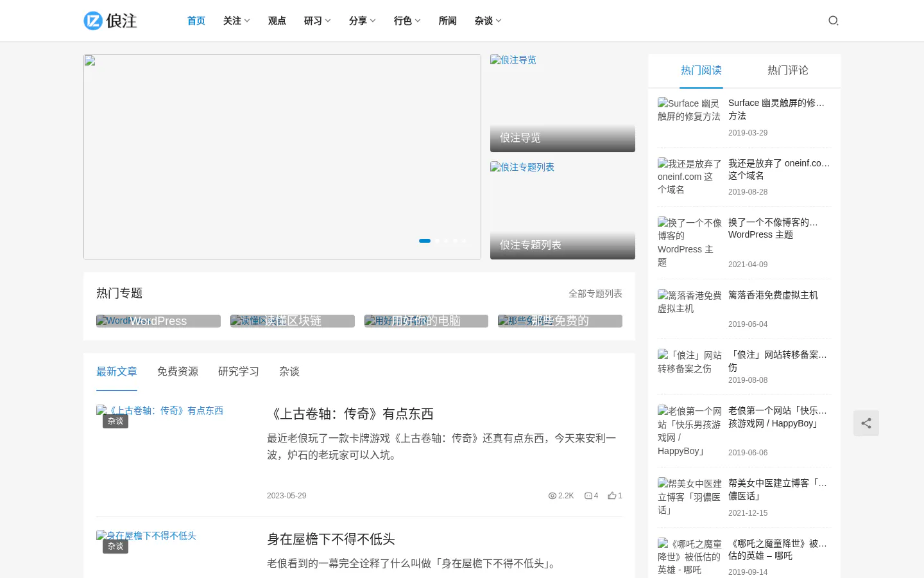Click the like thumbs-up icon showing 1

click(612, 496)
